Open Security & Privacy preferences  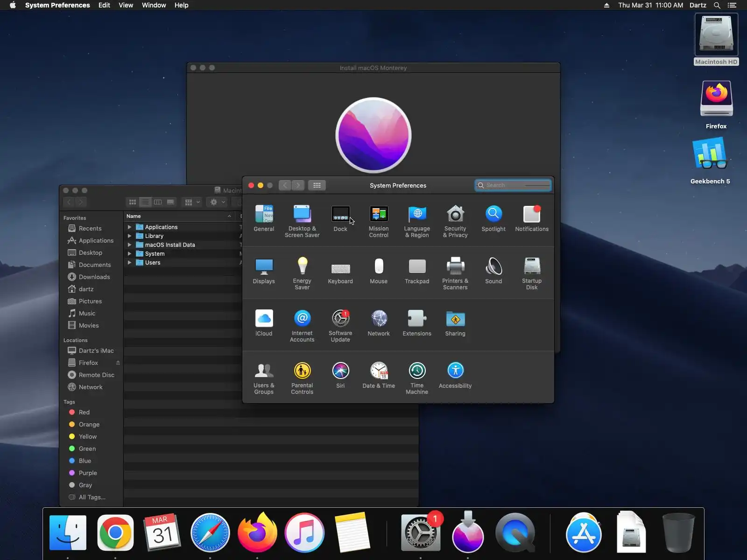[455, 221]
